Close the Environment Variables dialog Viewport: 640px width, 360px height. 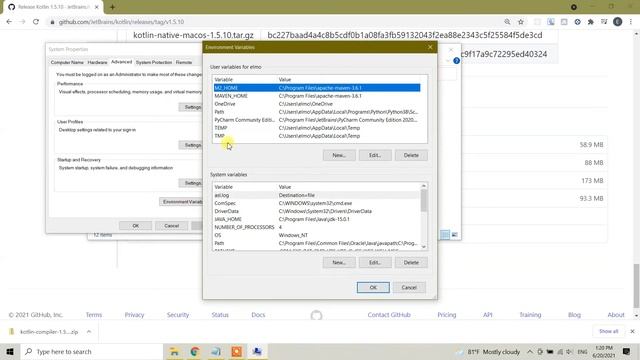pos(430,47)
